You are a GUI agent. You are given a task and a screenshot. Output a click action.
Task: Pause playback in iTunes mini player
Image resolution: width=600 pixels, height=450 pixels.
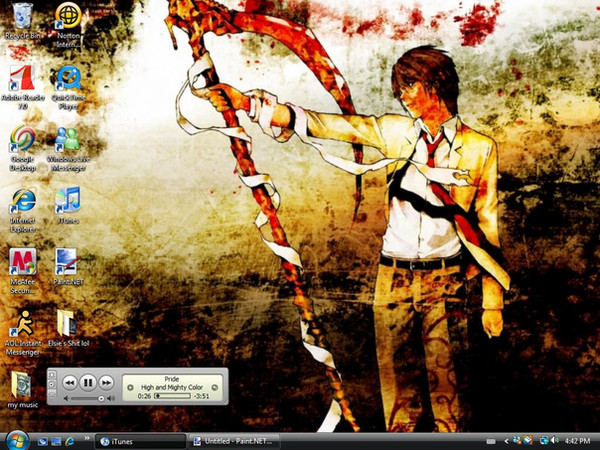[x=88, y=382]
